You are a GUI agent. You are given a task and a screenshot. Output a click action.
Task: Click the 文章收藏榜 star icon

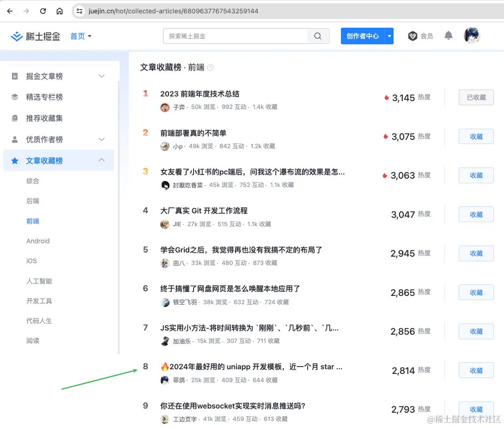click(x=15, y=161)
